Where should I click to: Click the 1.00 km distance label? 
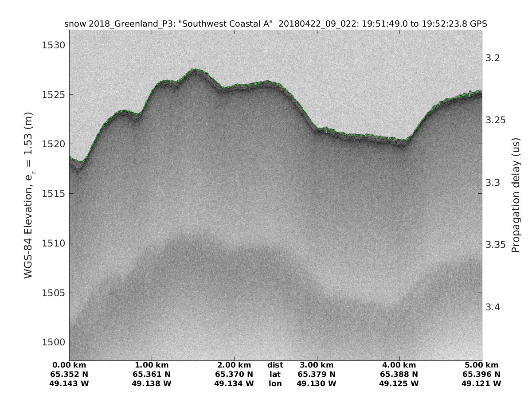[x=152, y=365]
